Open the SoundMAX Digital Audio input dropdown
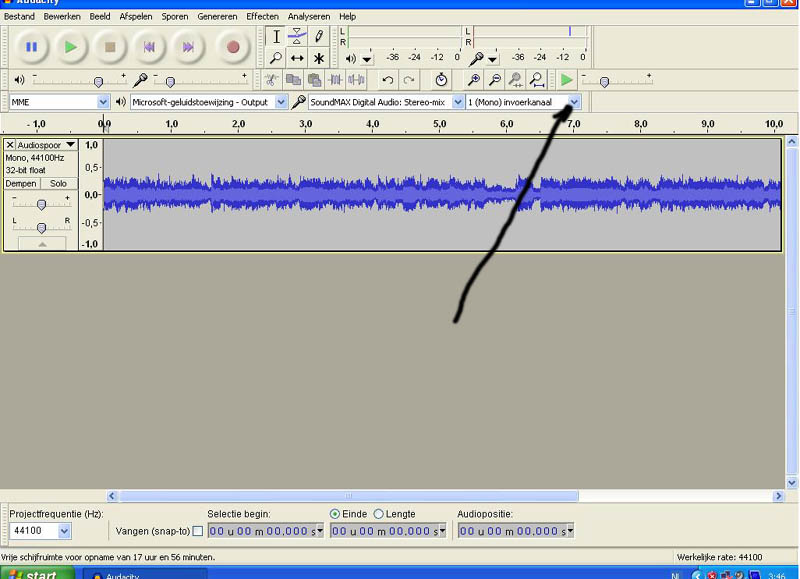 [458, 102]
